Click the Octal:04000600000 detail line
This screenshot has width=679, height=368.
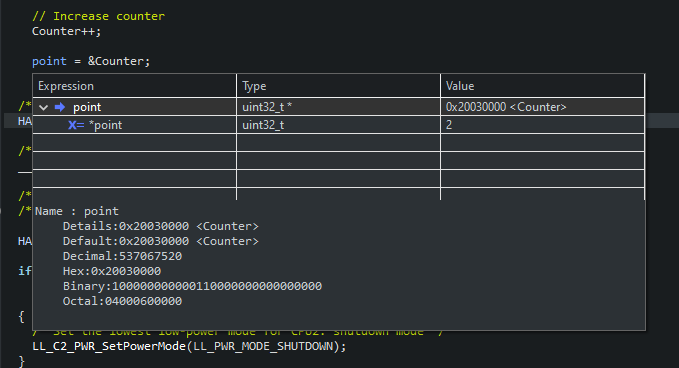(122, 301)
